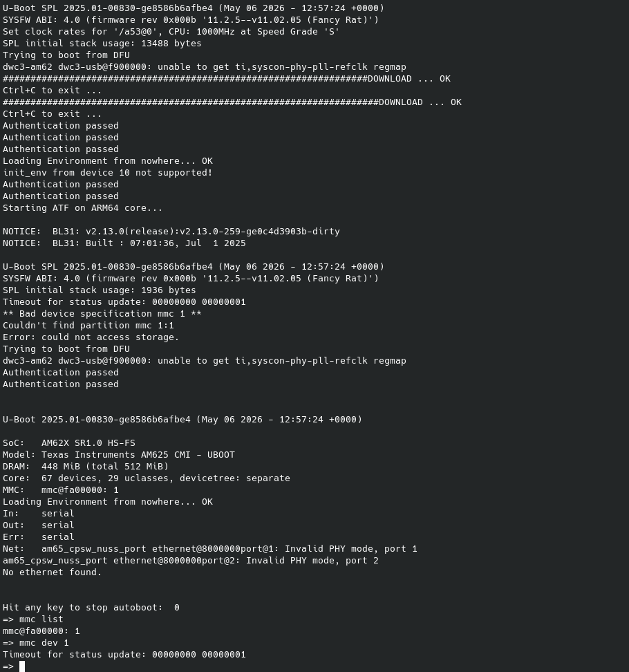Select the 'Hit any key to stop autoboot' line
The height and width of the screenshot is (672, 629).
[x=91, y=608]
